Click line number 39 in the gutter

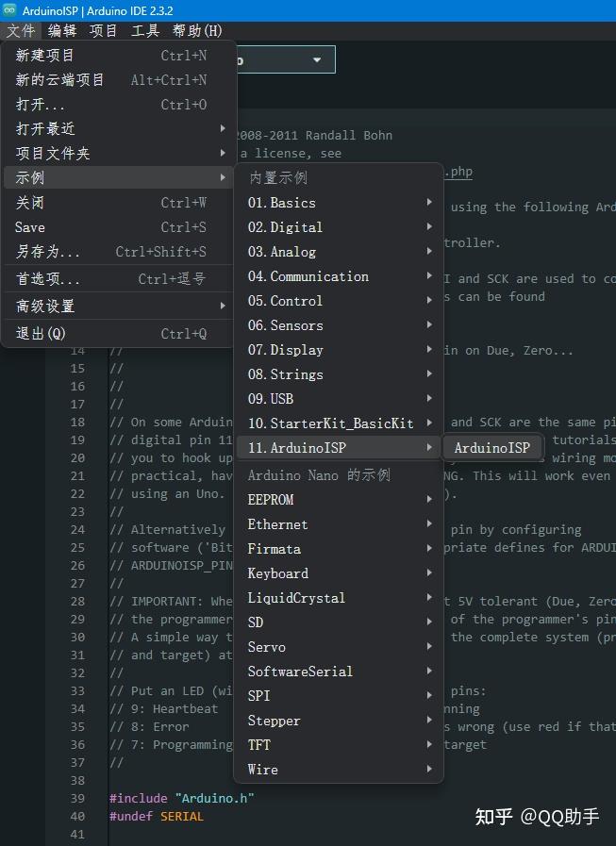point(77,798)
